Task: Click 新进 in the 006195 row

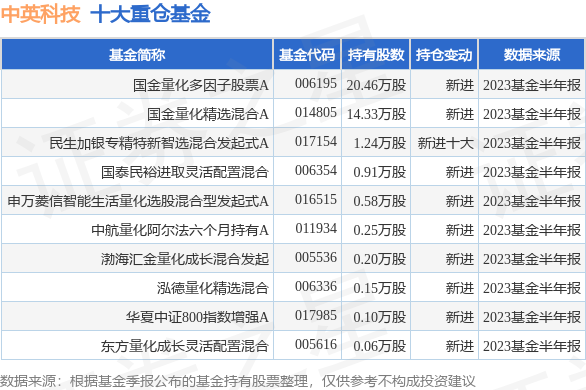Action: tap(460, 85)
